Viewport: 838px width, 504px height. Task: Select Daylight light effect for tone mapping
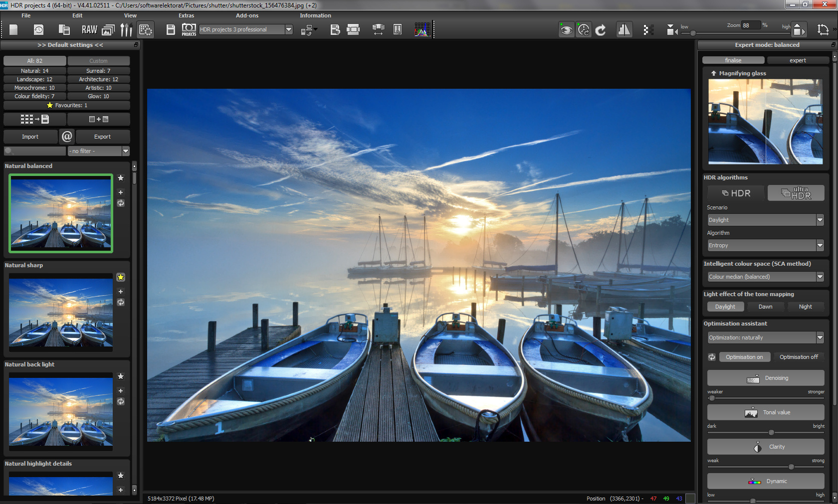tap(725, 307)
